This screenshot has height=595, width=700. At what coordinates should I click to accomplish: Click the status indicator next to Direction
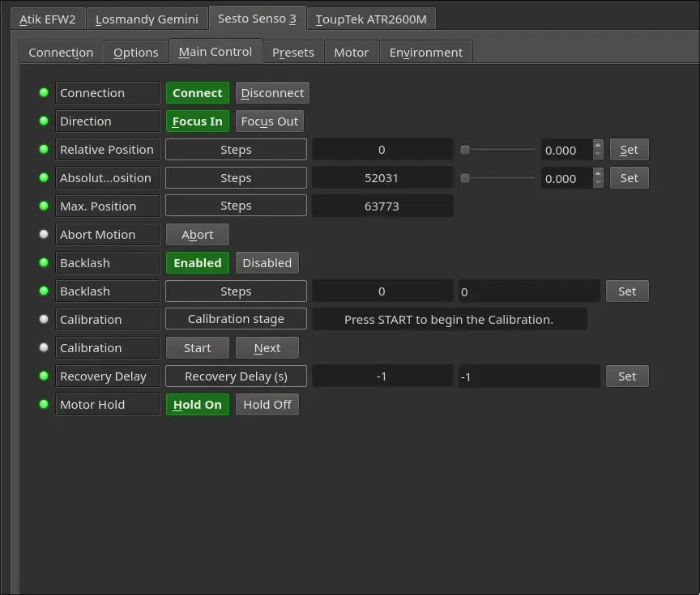click(44, 121)
